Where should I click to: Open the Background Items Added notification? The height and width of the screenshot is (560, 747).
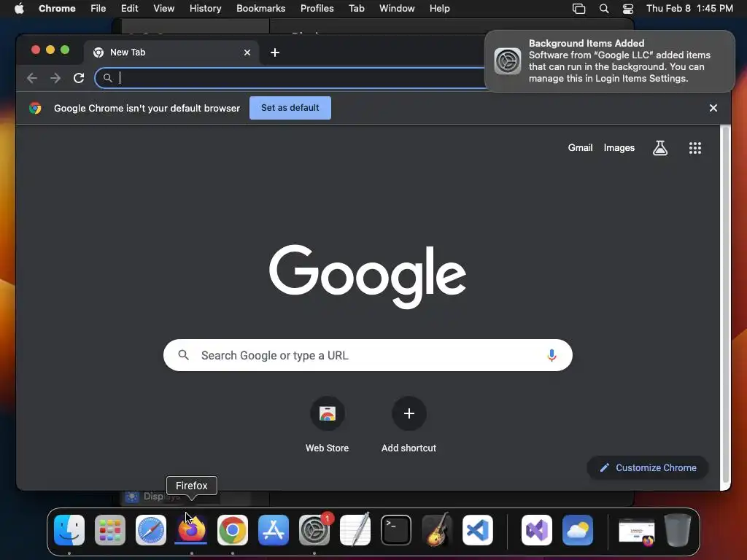pyautogui.click(x=610, y=61)
